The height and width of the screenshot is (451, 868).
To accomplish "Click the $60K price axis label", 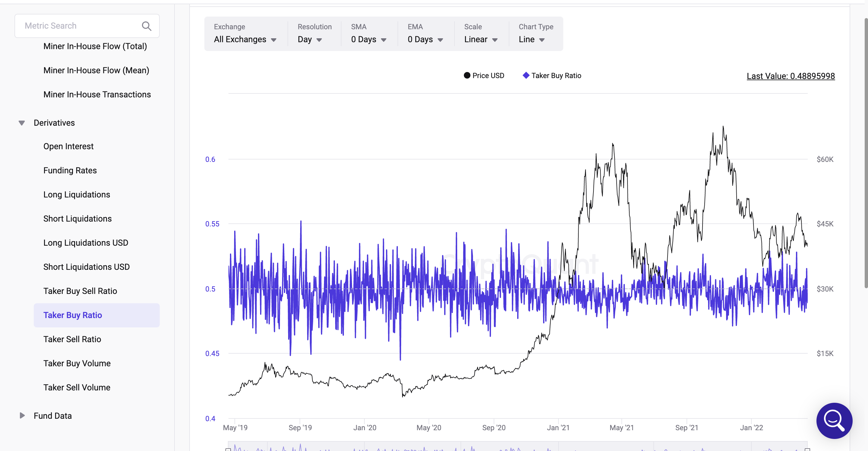I will click(825, 159).
